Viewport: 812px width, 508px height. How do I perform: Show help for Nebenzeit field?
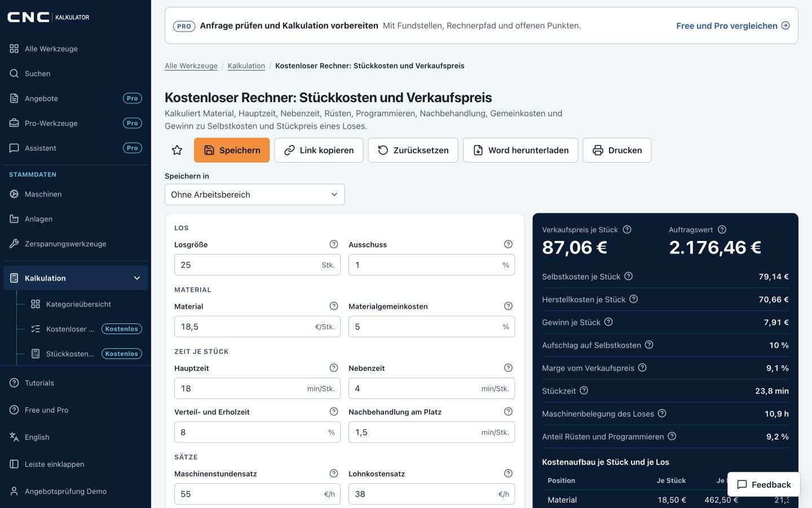pos(508,368)
